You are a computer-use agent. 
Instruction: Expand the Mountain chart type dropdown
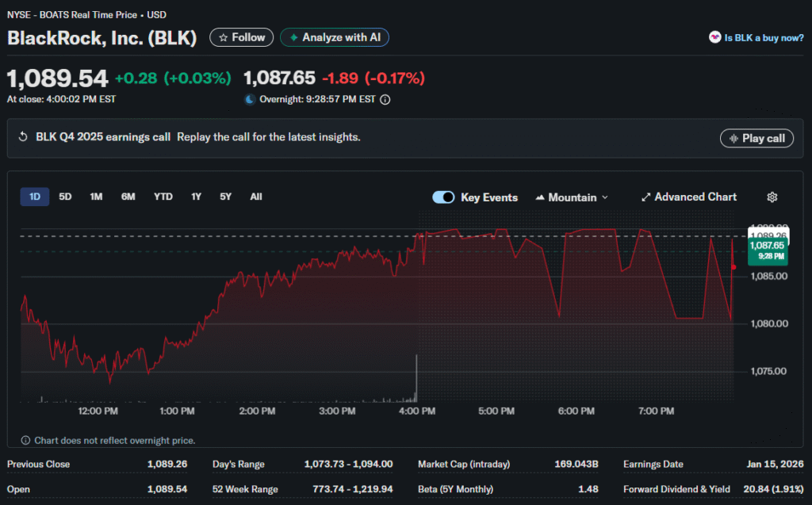click(x=572, y=197)
